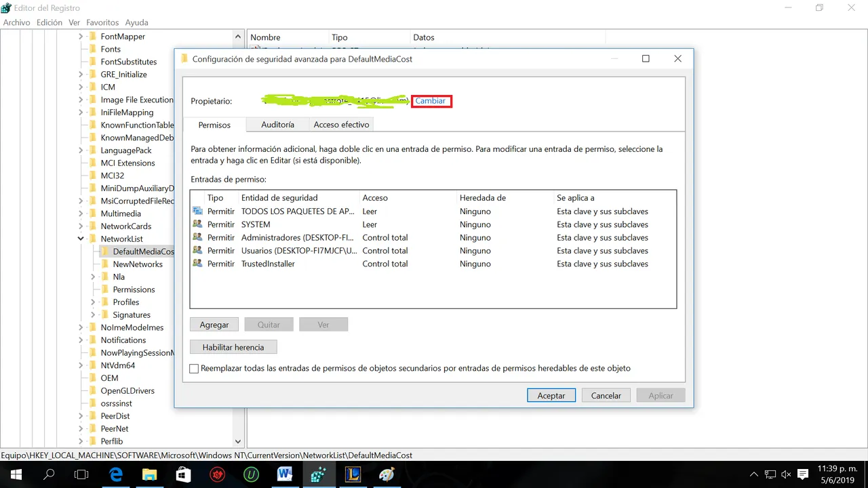Expand the Nla tree node
Screen dimensions: 868x488
93,277
